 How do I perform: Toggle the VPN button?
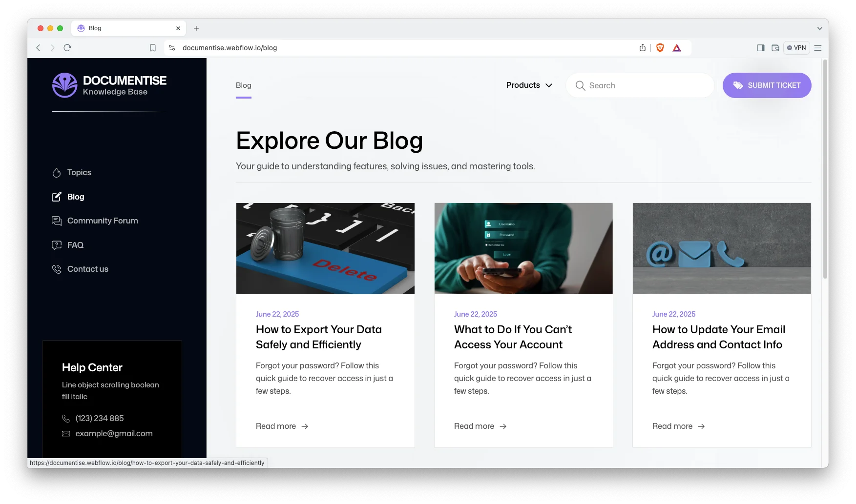(x=796, y=48)
